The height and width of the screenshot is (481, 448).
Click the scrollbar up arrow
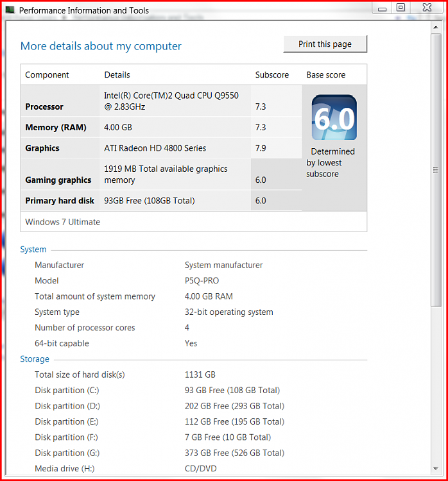click(435, 28)
